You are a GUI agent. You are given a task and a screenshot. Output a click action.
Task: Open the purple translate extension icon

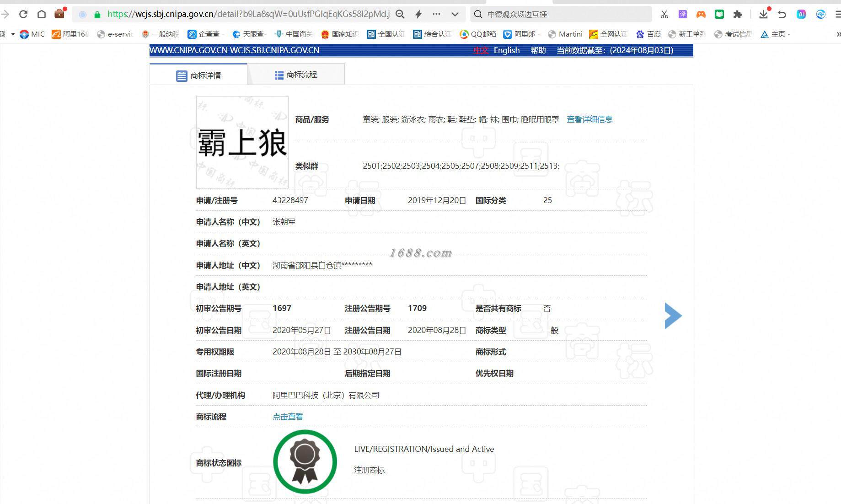point(683,14)
